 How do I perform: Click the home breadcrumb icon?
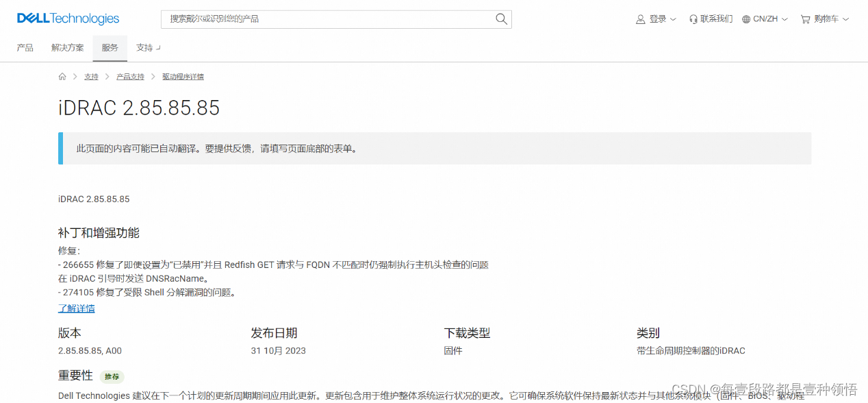point(62,77)
